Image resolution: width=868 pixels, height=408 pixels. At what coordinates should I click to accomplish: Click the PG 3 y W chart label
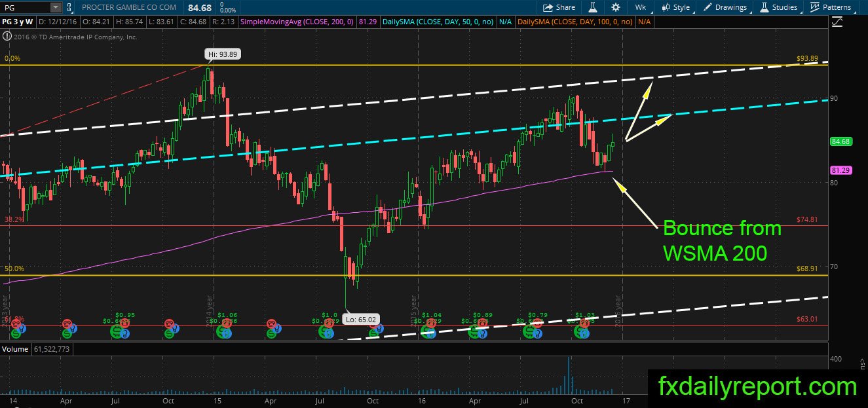click(18, 22)
